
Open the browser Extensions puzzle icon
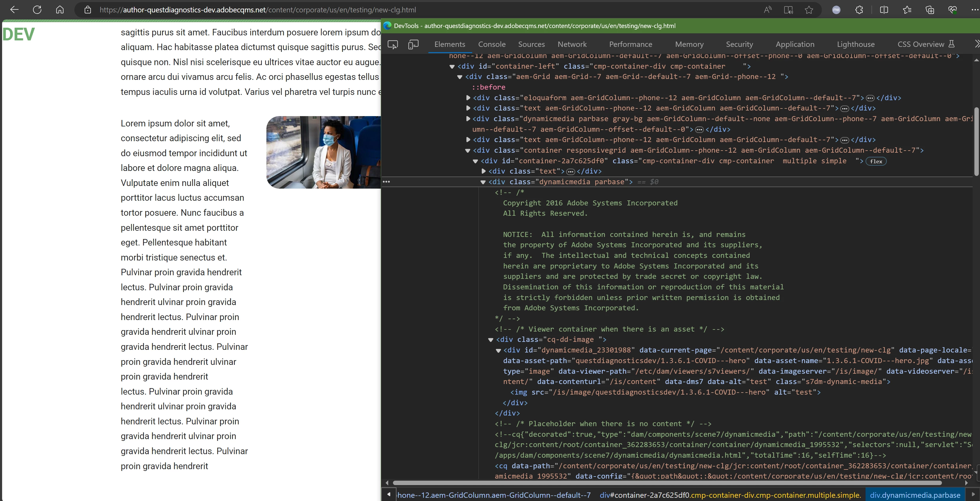coord(859,10)
